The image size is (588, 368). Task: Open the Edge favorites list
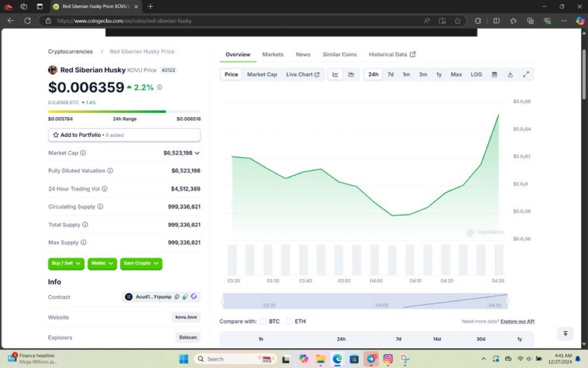(x=513, y=21)
